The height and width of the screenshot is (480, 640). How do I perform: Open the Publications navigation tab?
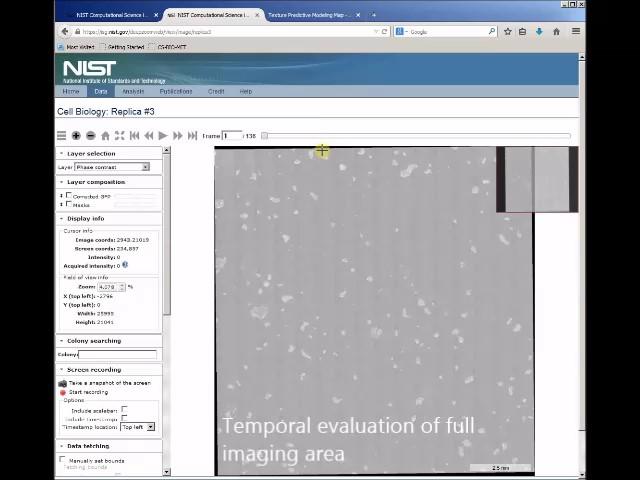176,91
